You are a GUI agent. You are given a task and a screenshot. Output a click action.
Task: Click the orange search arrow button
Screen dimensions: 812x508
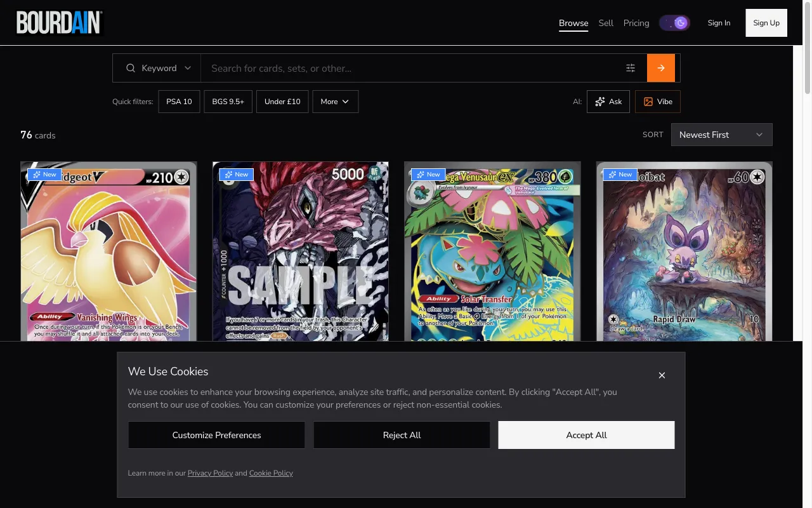(660, 68)
